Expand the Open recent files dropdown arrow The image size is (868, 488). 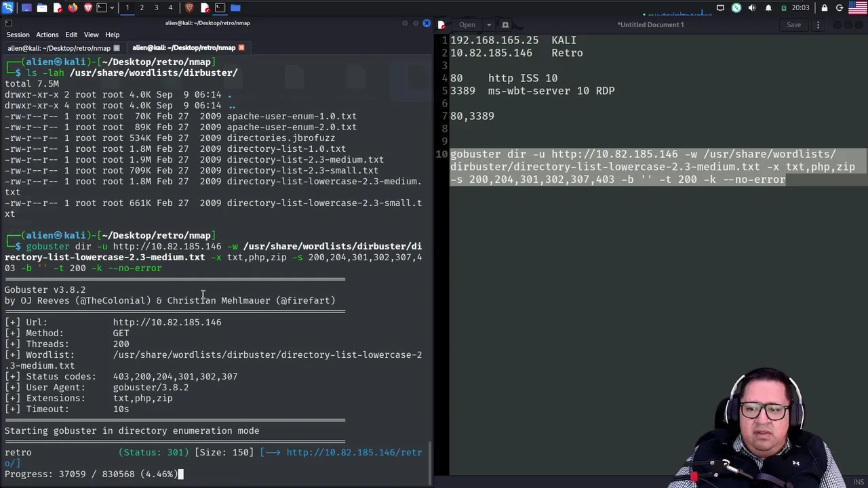pyautogui.click(x=488, y=25)
